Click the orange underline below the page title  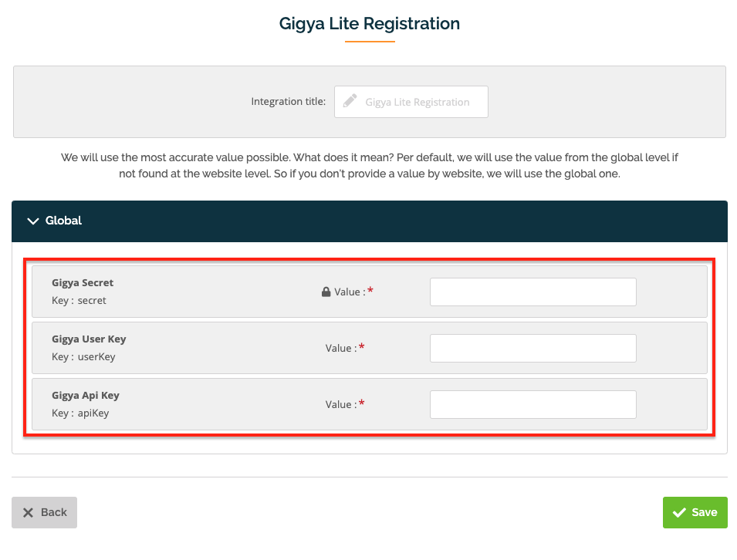pyautogui.click(x=369, y=43)
